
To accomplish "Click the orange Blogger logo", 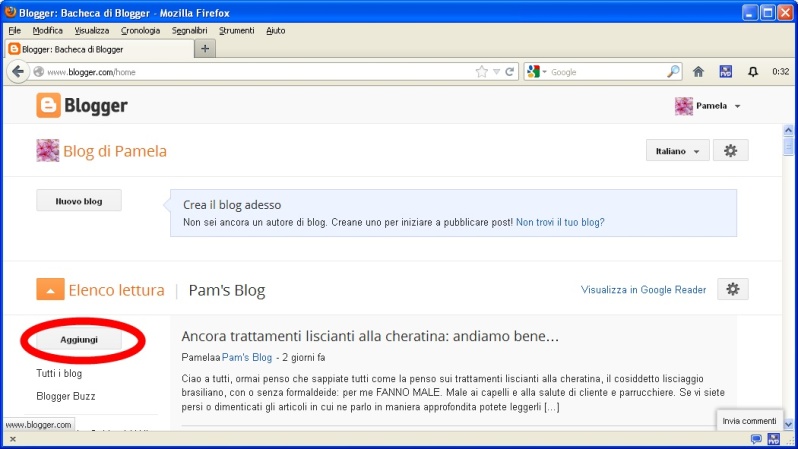I will 48,105.
